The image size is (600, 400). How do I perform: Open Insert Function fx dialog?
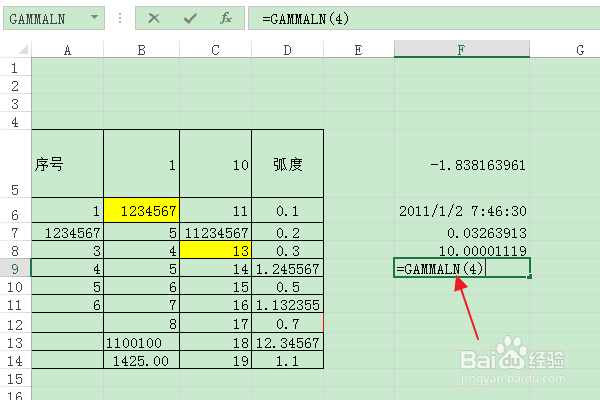tap(226, 18)
